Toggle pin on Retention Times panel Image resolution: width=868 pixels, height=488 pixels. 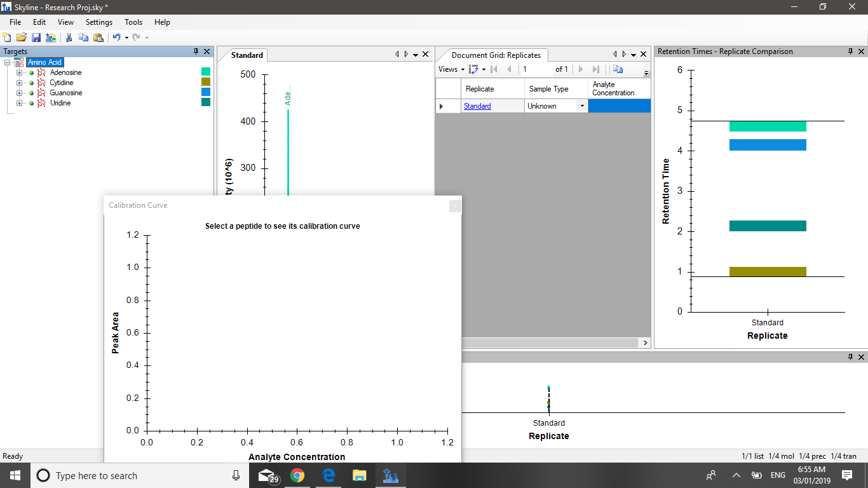(x=850, y=51)
